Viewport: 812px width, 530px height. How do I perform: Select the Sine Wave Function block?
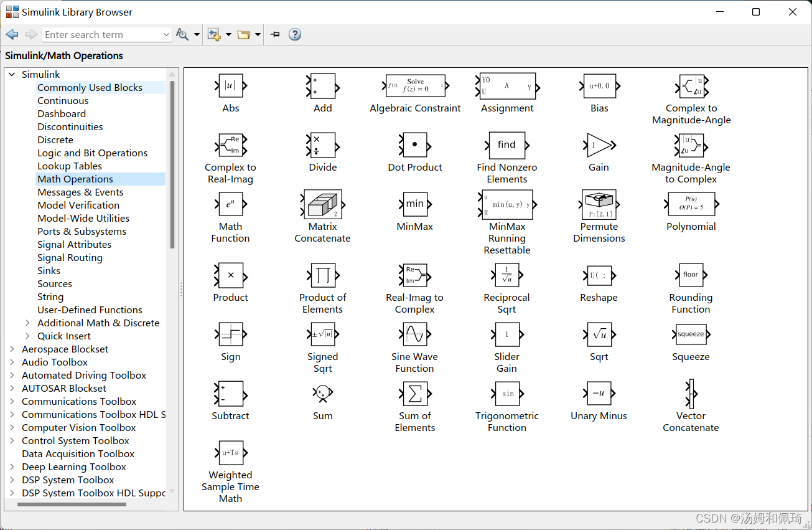tap(414, 334)
